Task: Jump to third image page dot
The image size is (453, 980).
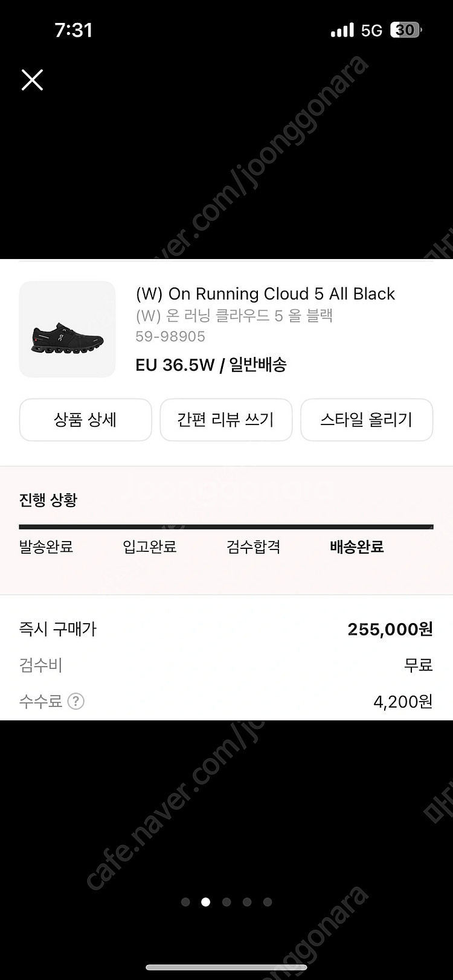Action: 226,902
